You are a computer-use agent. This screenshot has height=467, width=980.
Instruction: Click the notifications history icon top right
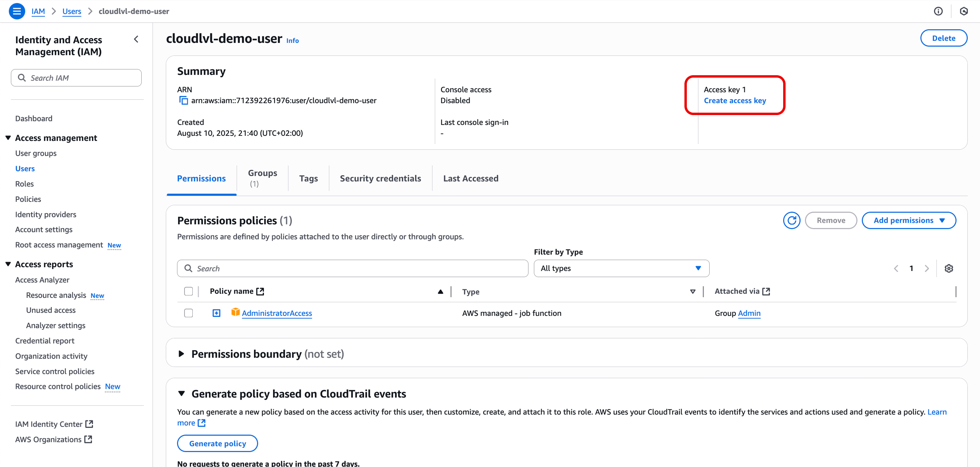(964, 11)
